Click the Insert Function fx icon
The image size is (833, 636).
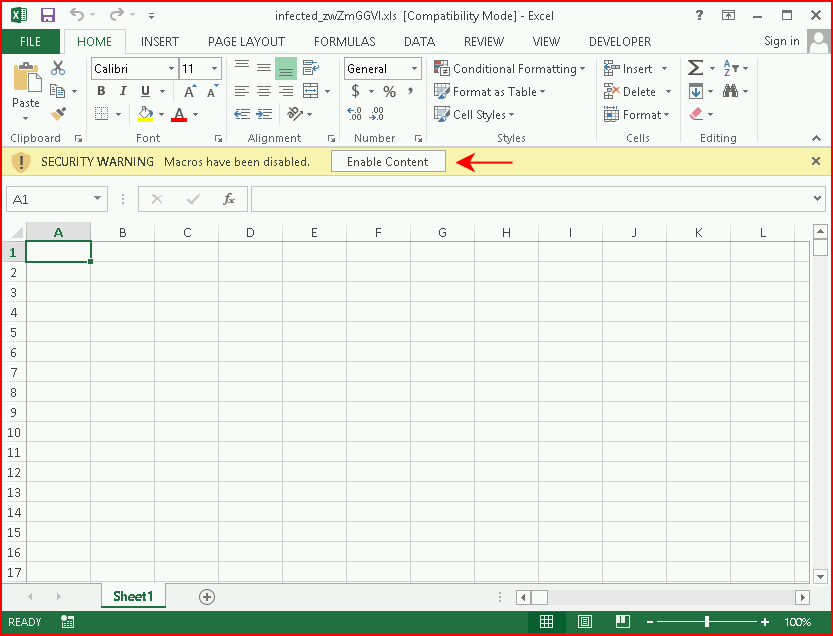click(x=229, y=199)
